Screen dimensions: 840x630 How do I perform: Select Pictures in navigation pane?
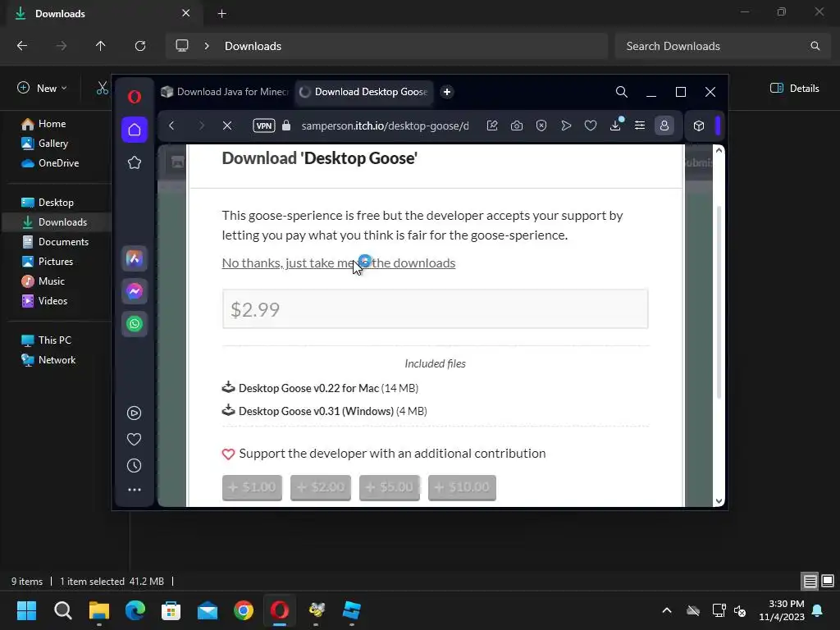click(55, 262)
